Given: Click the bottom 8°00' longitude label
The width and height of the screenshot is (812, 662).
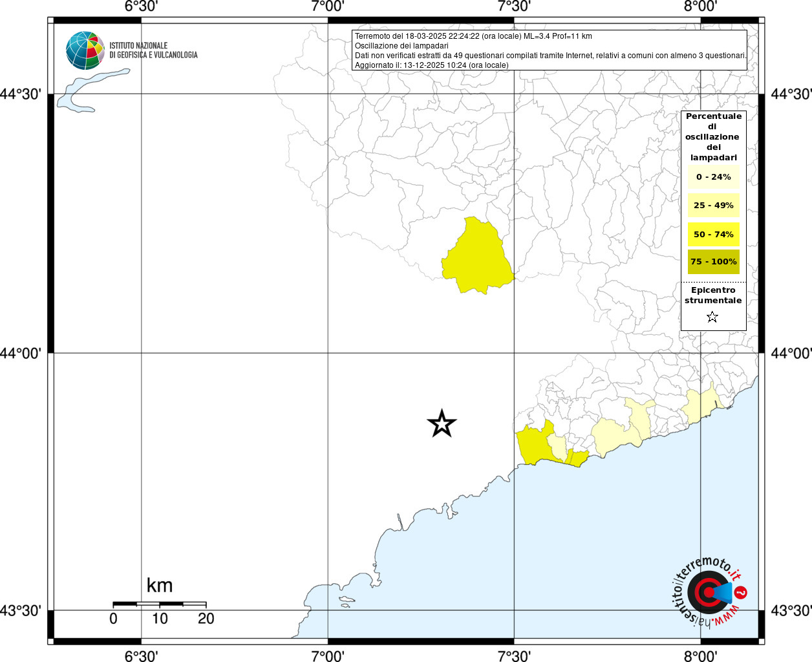Looking at the screenshot, I should [x=700, y=656].
